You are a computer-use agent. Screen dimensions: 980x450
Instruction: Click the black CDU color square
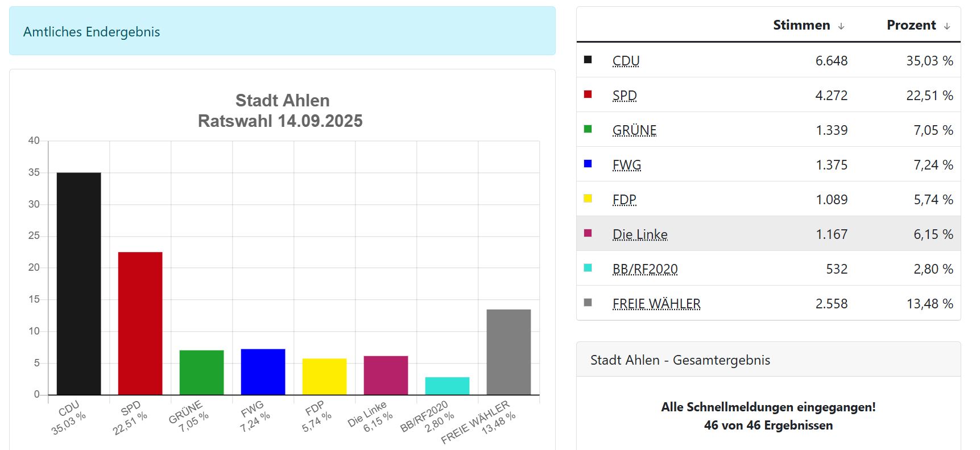pos(588,60)
